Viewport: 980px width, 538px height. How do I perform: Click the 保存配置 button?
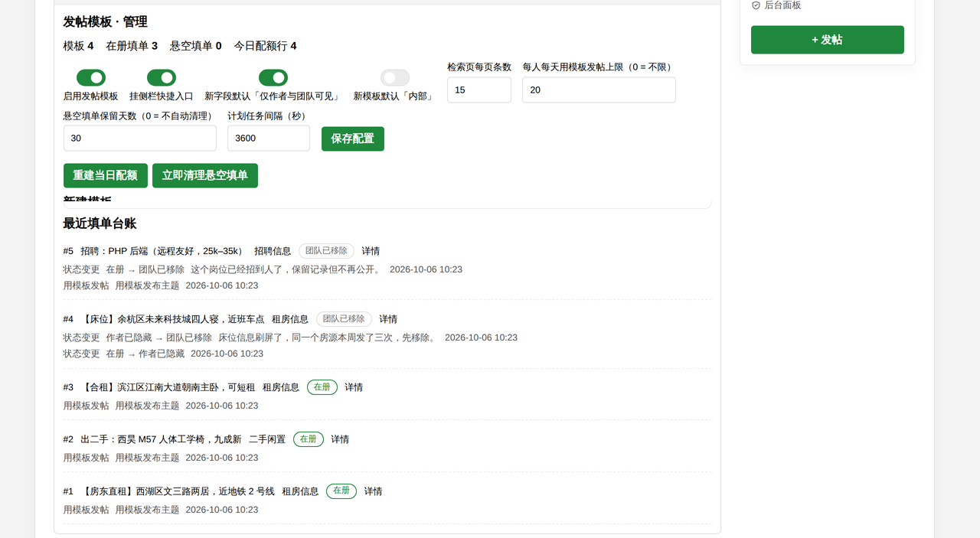(353, 139)
